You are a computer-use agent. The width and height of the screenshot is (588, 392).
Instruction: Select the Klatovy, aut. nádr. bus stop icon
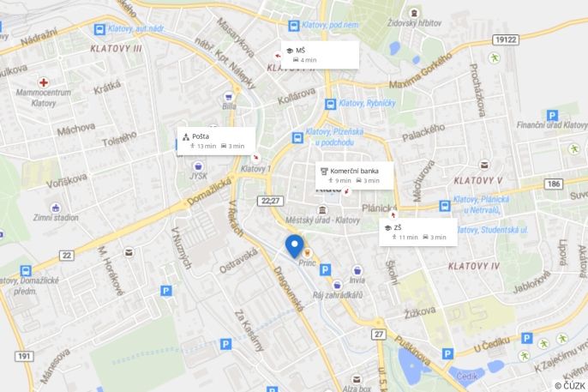[99, 29]
